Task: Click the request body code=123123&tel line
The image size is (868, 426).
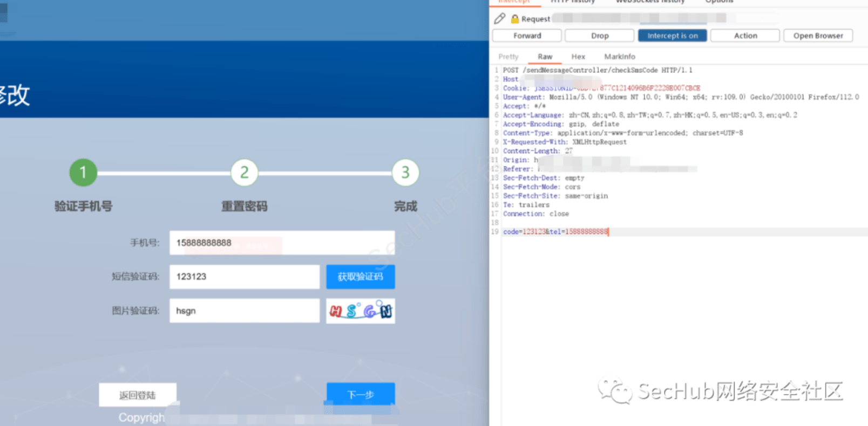Action: (x=555, y=232)
